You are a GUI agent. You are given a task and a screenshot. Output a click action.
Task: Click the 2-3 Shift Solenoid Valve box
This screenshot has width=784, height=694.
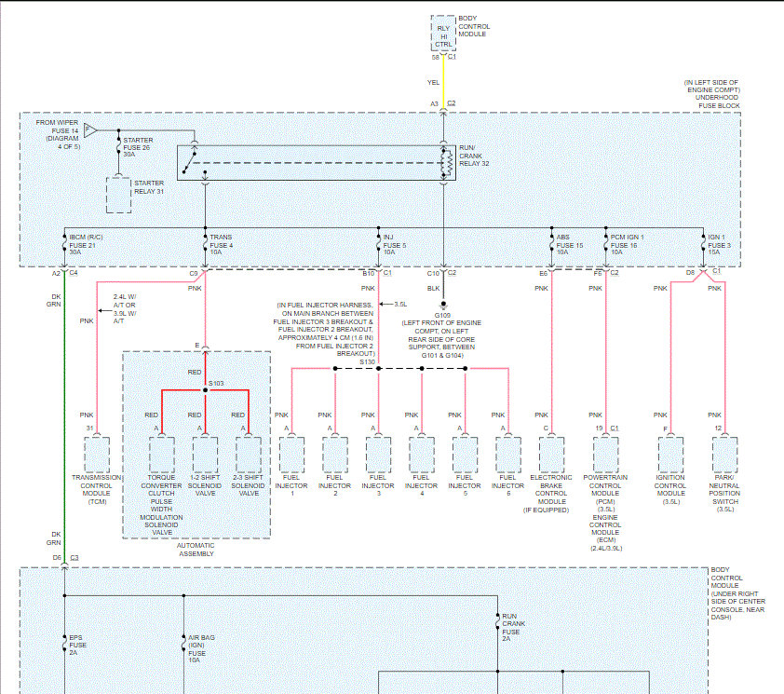(x=249, y=455)
